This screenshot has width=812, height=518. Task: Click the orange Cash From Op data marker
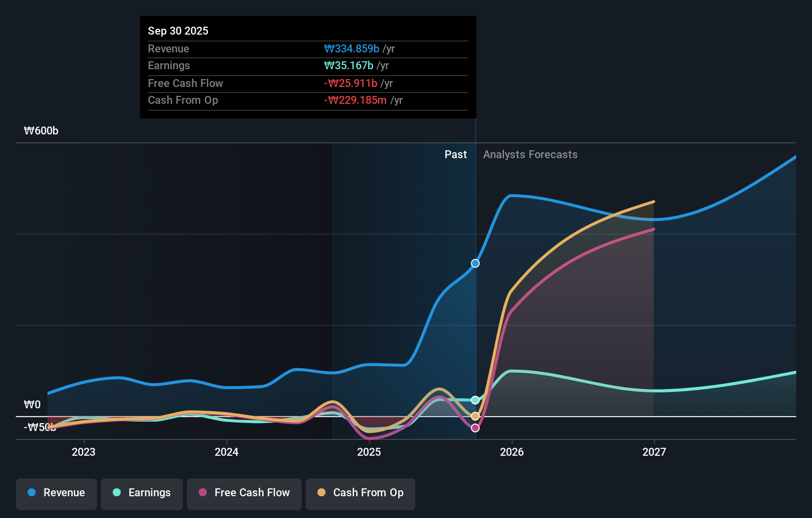475,416
